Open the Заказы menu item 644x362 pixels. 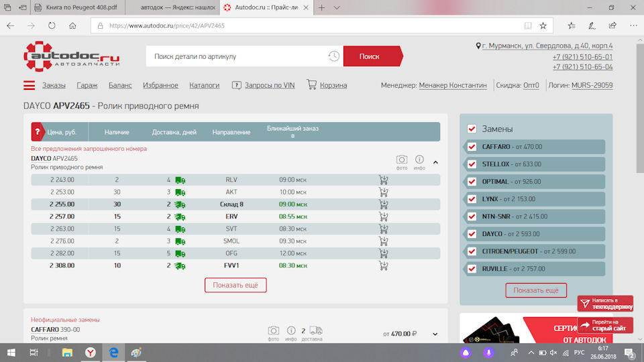pyautogui.click(x=54, y=85)
